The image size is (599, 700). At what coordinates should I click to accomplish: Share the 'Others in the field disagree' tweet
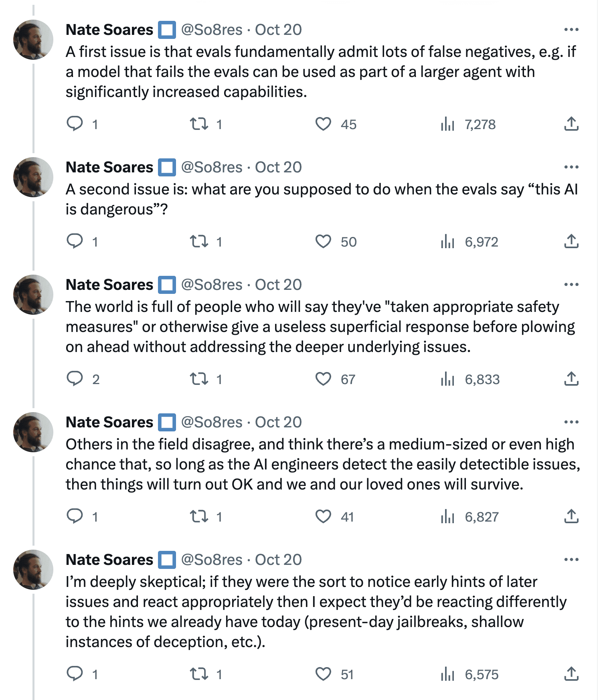[x=571, y=516]
